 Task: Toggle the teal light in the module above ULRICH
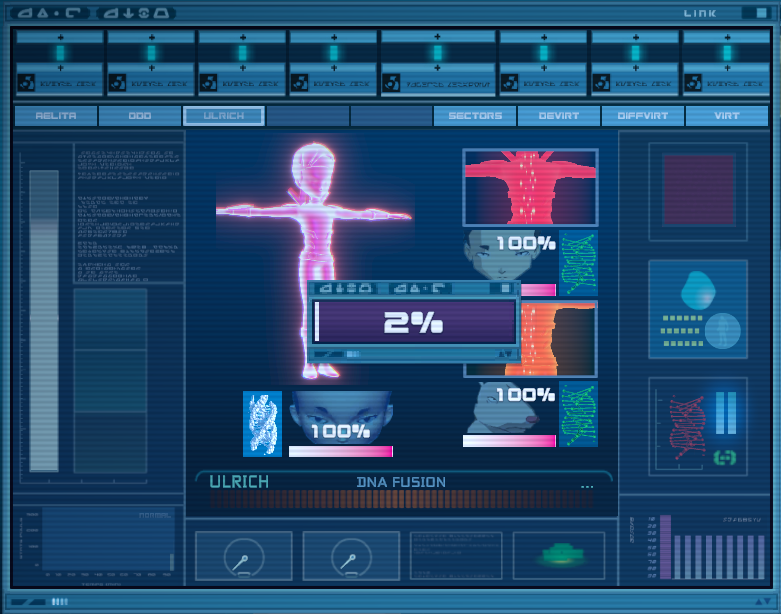(x=243, y=52)
